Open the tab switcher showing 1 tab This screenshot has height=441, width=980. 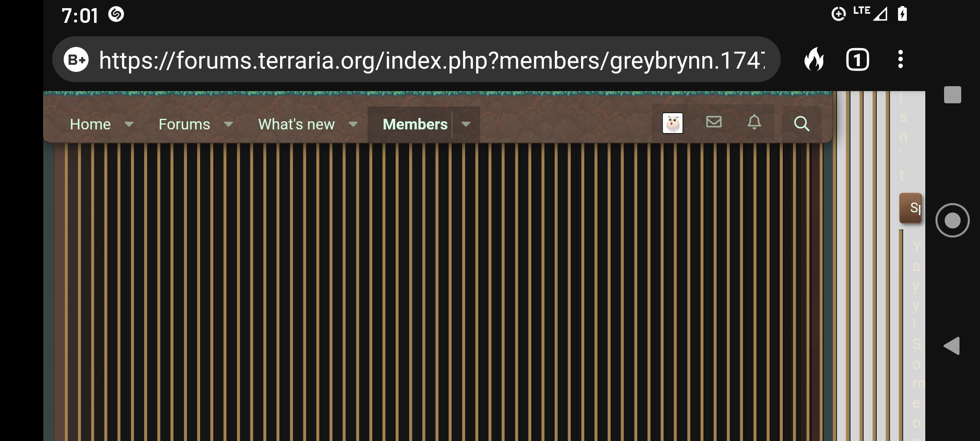[x=857, y=60]
